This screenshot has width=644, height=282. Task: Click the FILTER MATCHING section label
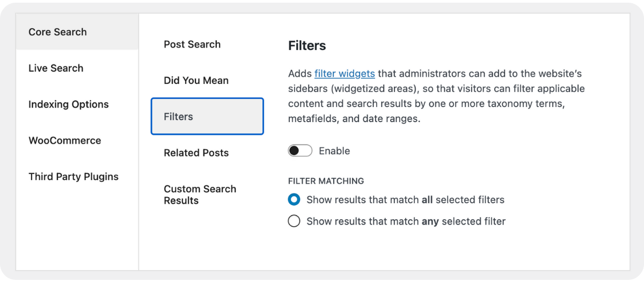326,181
